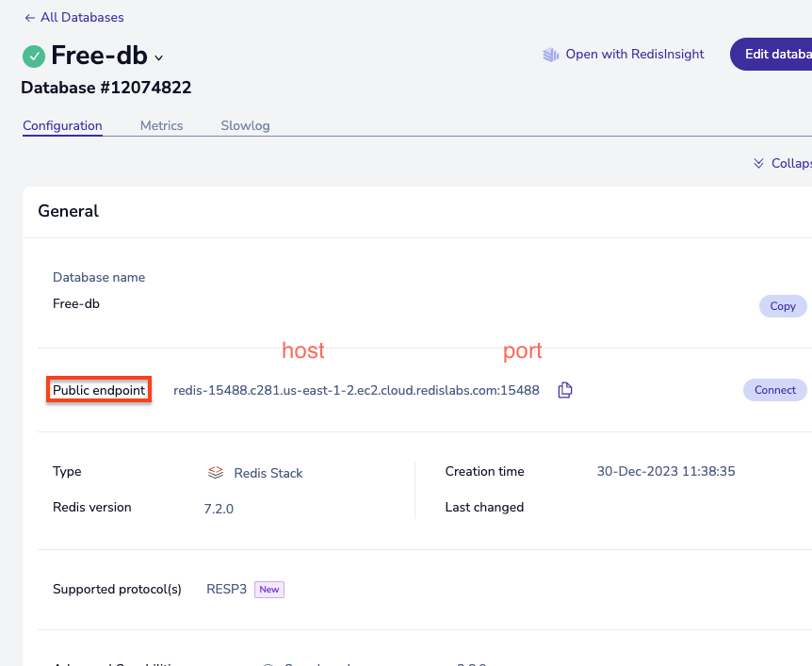
Task: Click the Edit database button
Action: pos(771,54)
